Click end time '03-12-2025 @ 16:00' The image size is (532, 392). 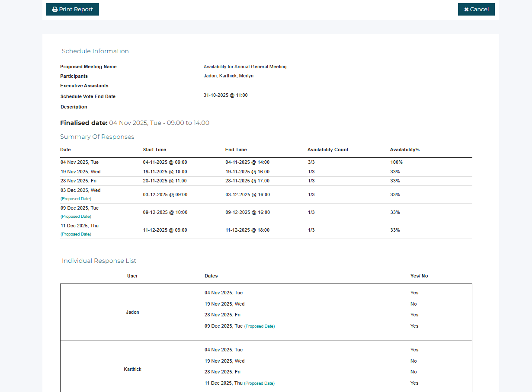click(247, 194)
